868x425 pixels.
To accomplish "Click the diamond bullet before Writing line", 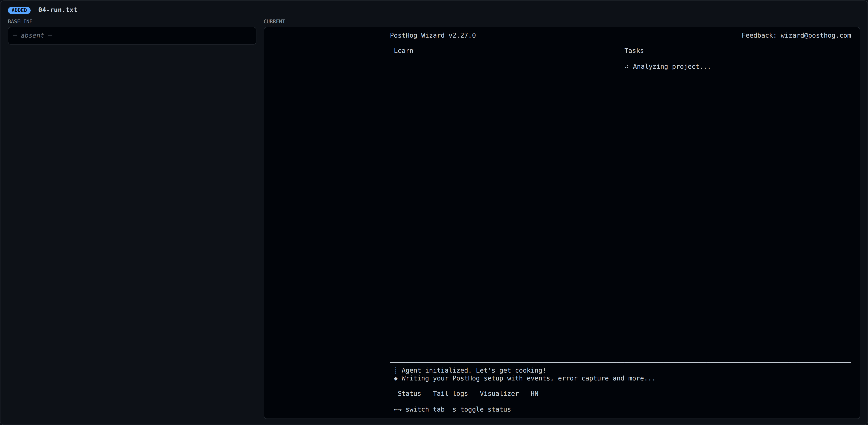I will coord(396,378).
